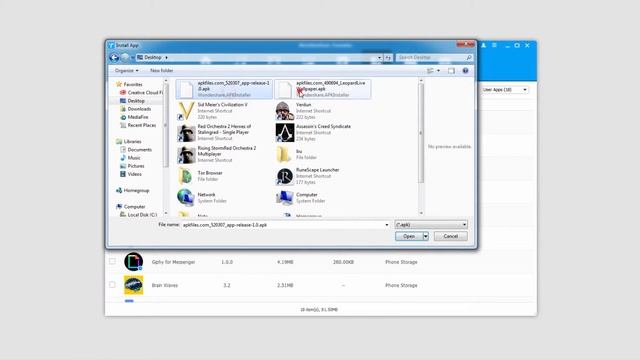The height and width of the screenshot is (360, 640).
Task: Select the app-release-1.0.apk file icon
Action: tap(186, 89)
